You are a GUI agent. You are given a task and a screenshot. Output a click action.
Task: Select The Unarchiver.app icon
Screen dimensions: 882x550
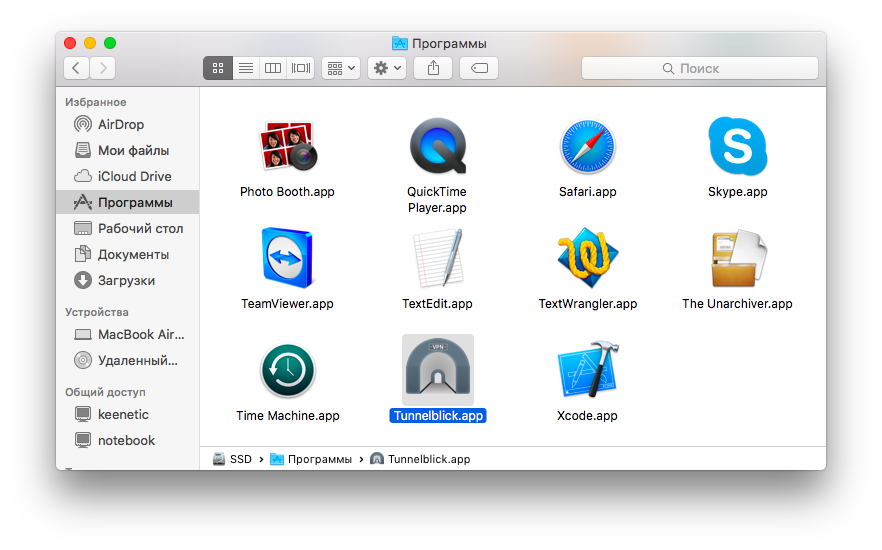[738, 258]
